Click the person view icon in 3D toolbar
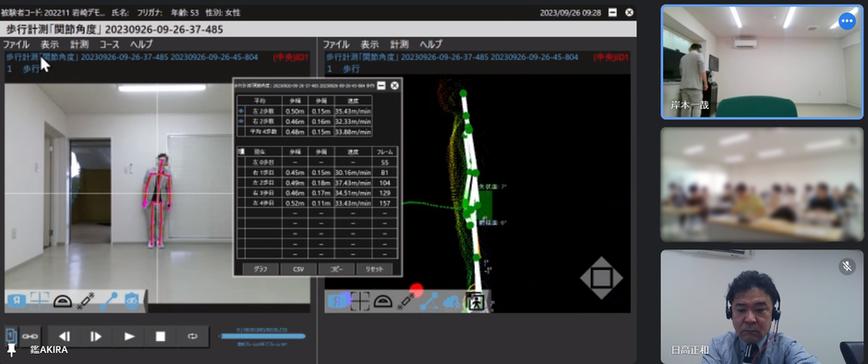The image size is (868, 364). [475, 301]
